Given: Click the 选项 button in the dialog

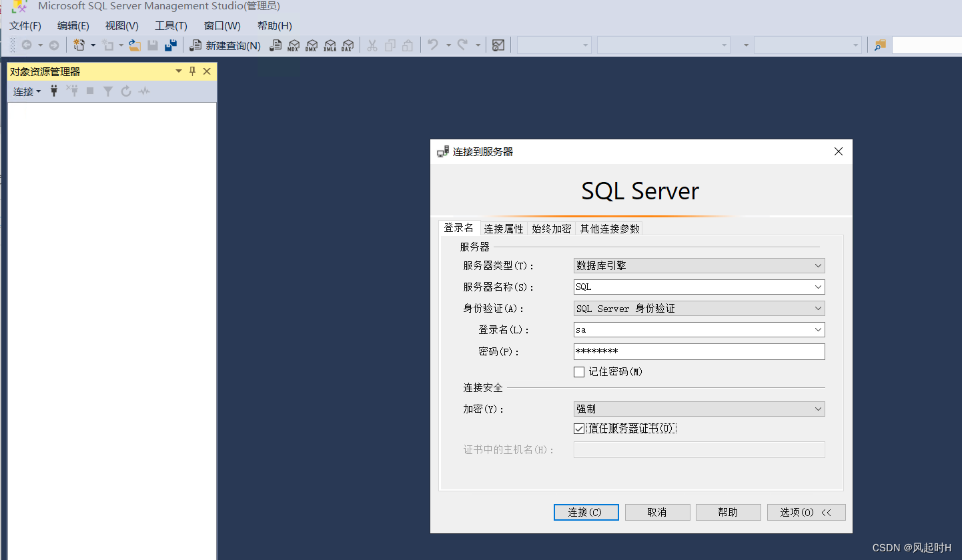Looking at the screenshot, I should pyautogui.click(x=806, y=512).
